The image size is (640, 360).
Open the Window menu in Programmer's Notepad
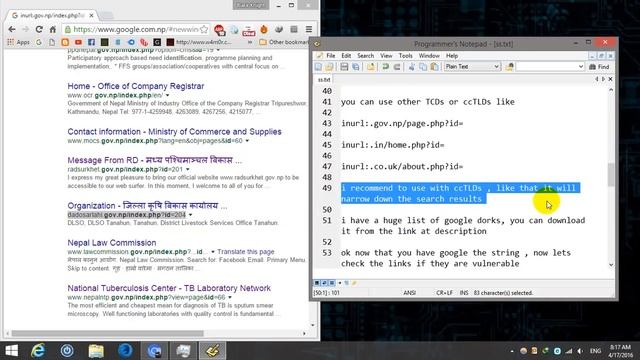pyautogui.click(x=429, y=56)
